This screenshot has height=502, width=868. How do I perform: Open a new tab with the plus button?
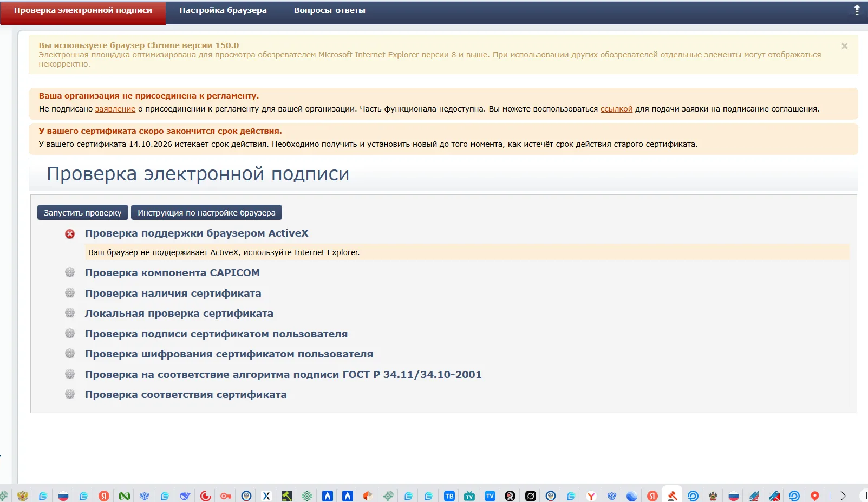coord(865,496)
